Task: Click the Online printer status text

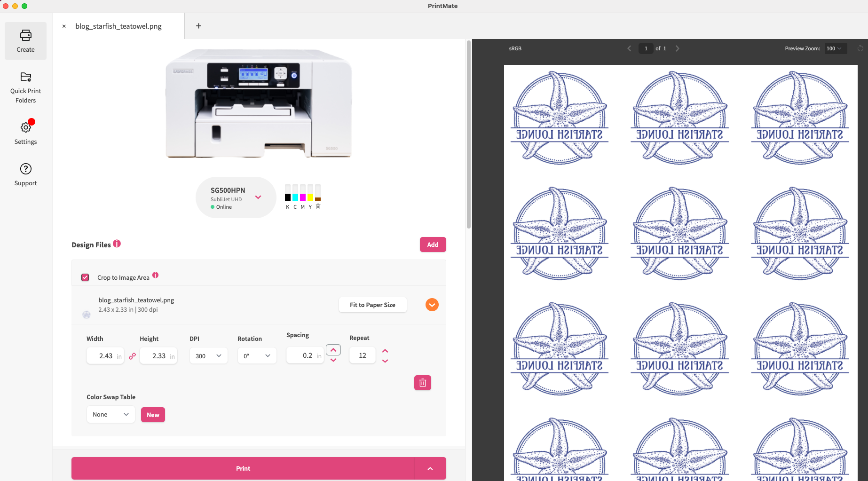Action: click(x=224, y=207)
